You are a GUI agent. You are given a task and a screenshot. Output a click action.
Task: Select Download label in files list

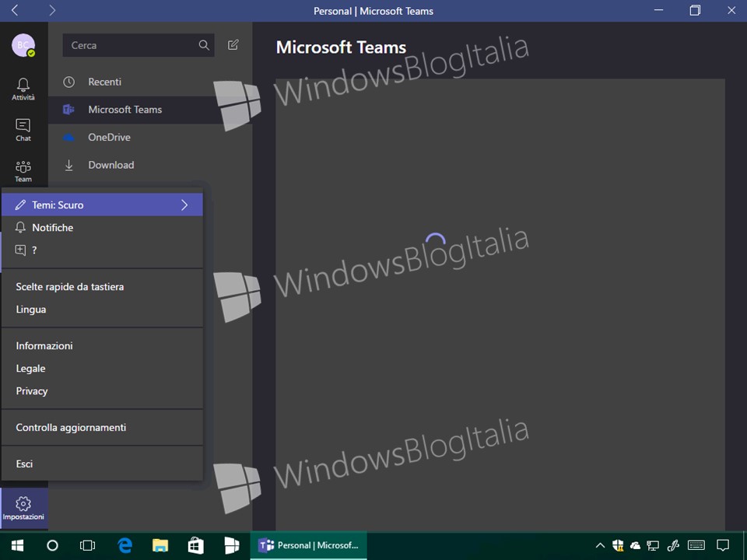[111, 165]
